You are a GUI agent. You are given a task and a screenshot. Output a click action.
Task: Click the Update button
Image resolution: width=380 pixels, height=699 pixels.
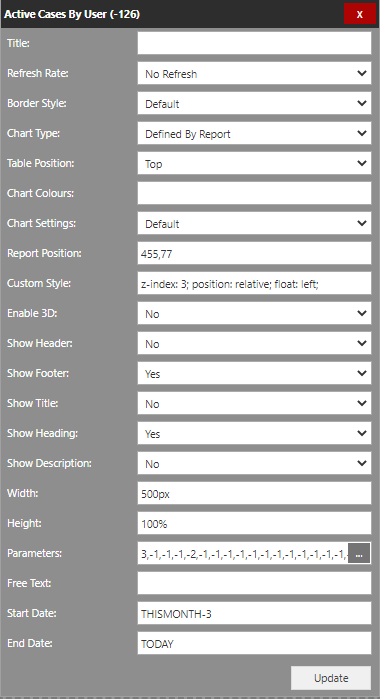[331, 678]
